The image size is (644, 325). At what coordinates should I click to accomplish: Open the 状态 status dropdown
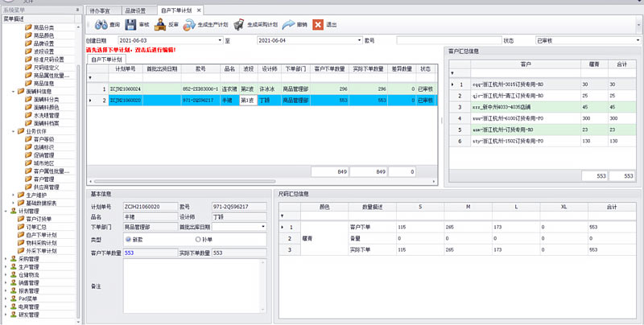(634, 39)
